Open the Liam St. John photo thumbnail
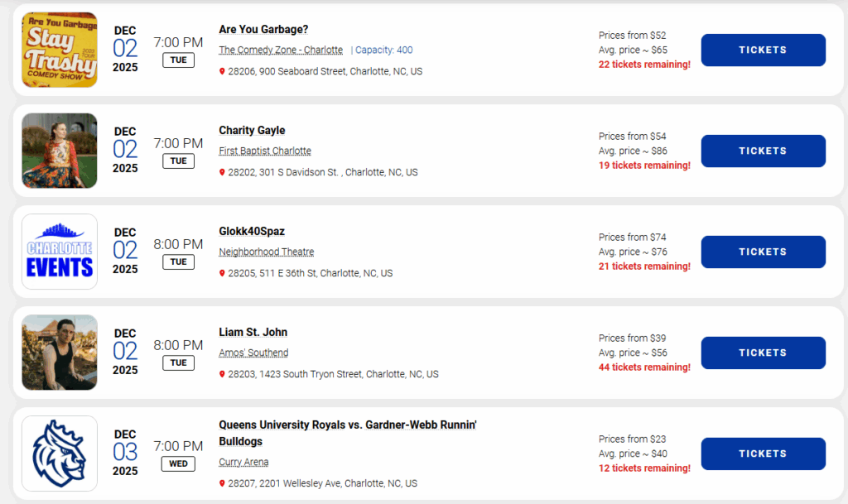848x504 pixels. [60, 353]
